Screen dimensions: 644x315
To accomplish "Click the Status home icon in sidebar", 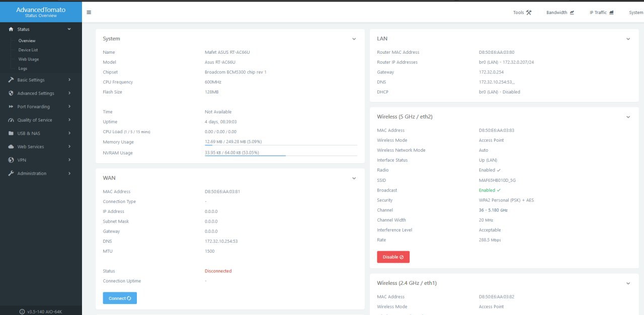I will [x=11, y=29].
